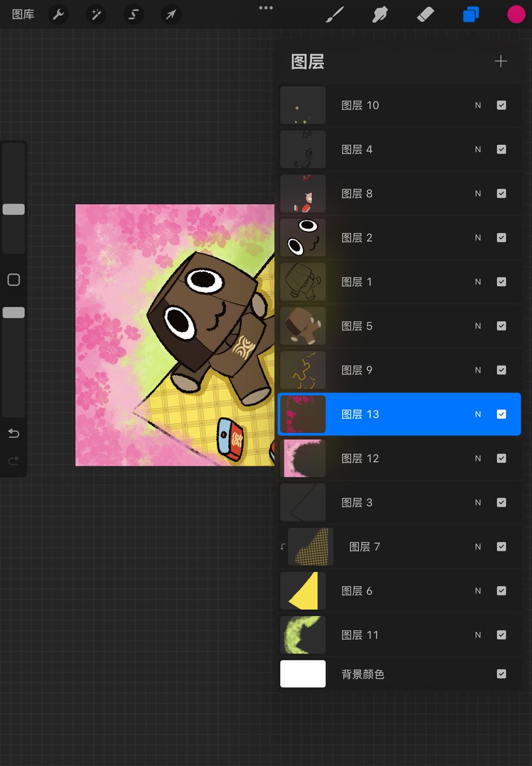Select the 图层 5 thumbnail
This screenshot has width=532, height=766.
(303, 326)
